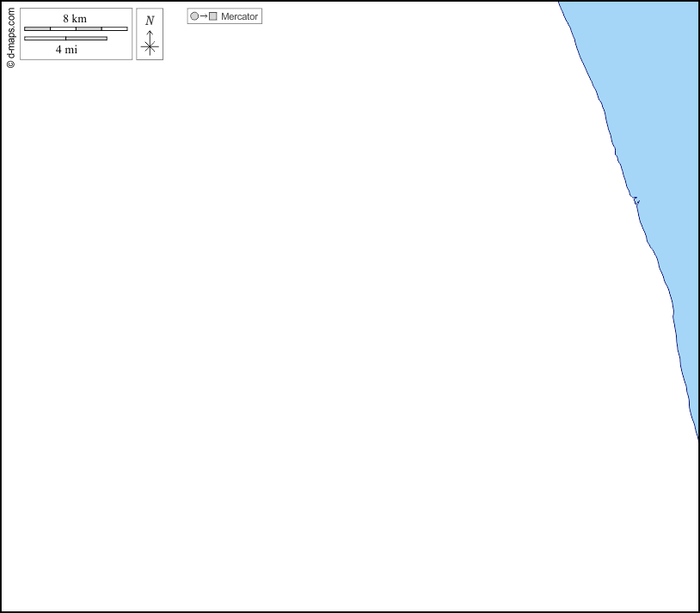Click the third gray segment of the kilometer bar
Viewport: 700px width, 613px height.
89,29
